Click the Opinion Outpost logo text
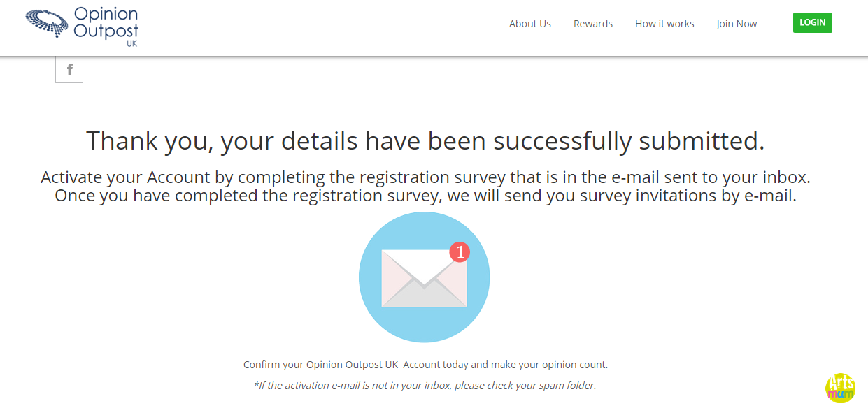This screenshot has width=868, height=408. tap(106, 23)
